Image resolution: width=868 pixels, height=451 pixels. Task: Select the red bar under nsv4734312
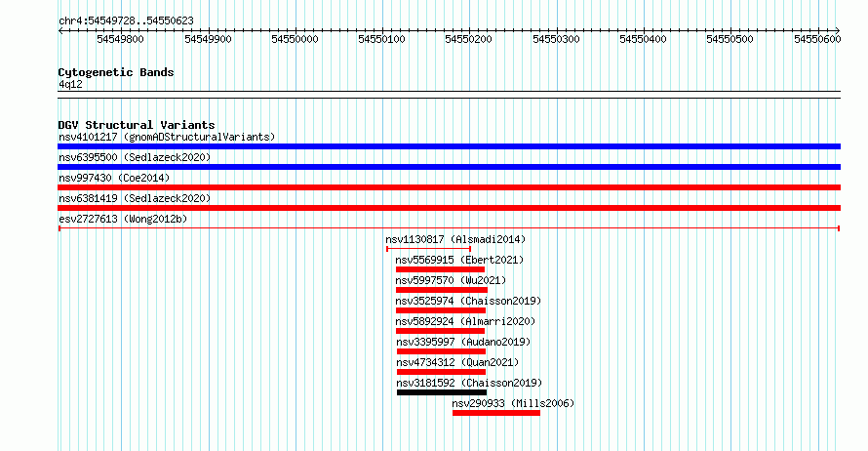pyautogui.click(x=441, y=372)
